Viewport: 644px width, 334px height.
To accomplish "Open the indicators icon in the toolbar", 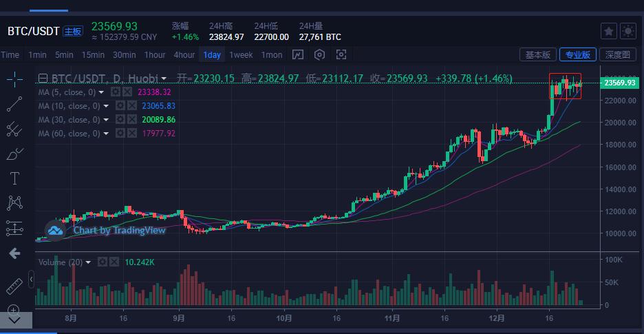I will point(298,54).
